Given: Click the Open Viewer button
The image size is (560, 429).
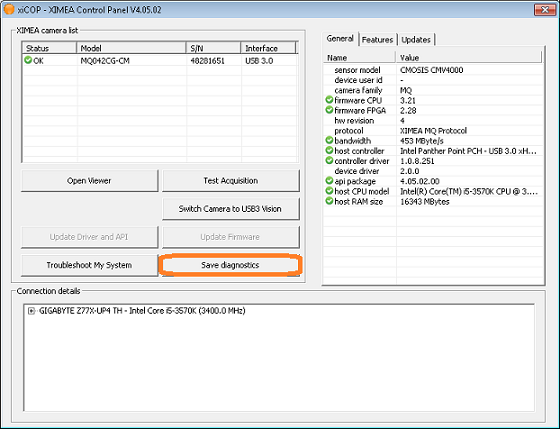Looking at the screenshot, I should [89, 181].
